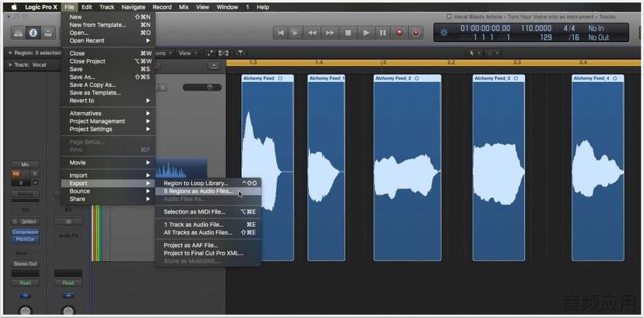
Task: Toggle the automation curve button
Action: coord(211,53)
